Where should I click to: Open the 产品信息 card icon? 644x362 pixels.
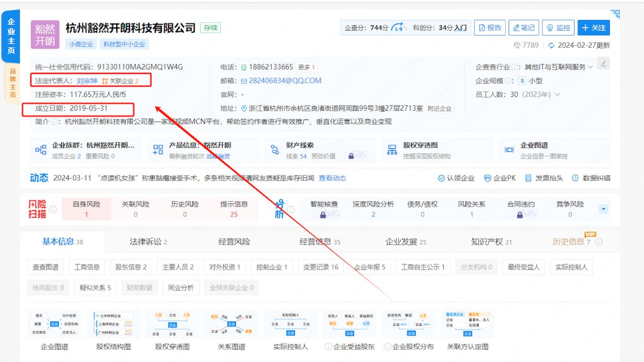[158, 150]
